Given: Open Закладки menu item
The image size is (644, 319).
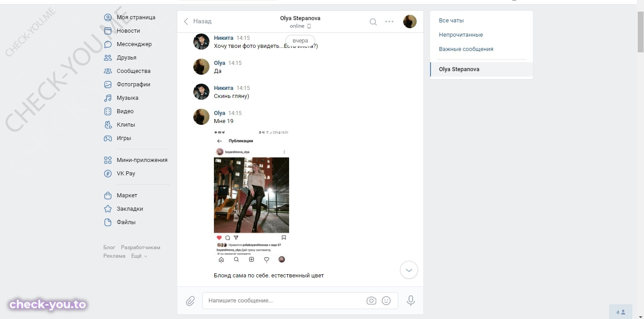Looking at the screenshot, I should click(x=130, y=209).
